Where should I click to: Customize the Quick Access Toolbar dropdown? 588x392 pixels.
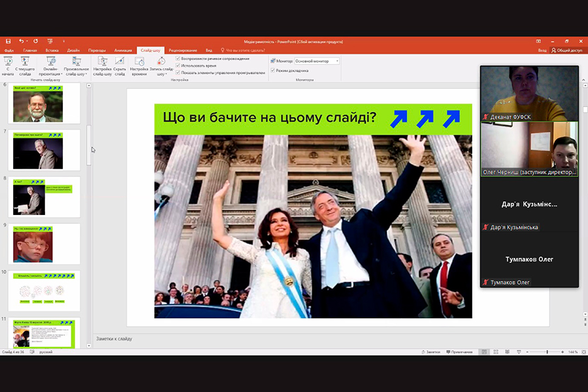(63, 41)
